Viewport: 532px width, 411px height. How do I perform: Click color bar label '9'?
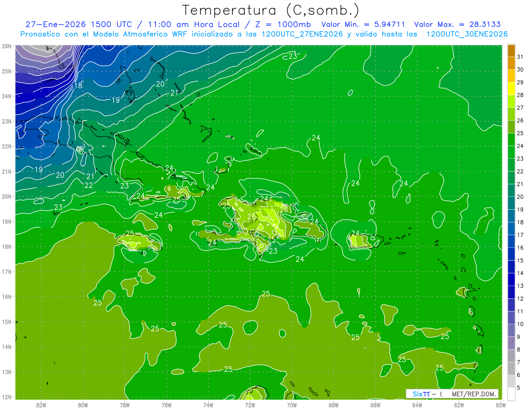point(519,337)
